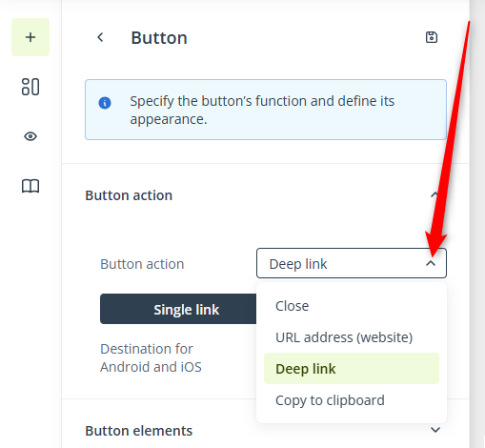Click the info banner text

[x=262, y=110]
